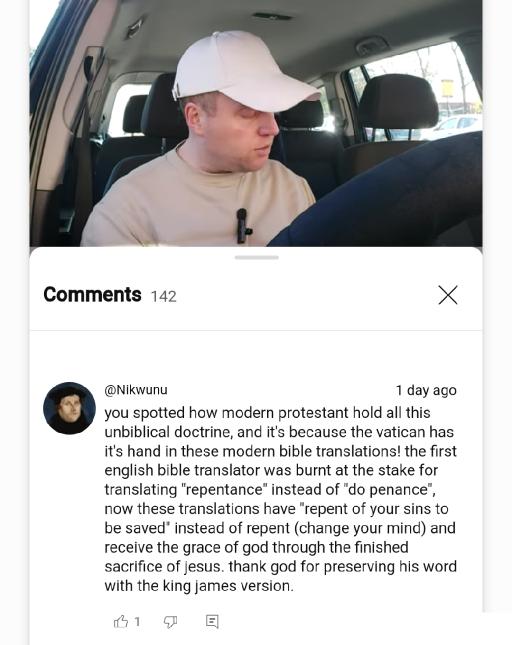Click the Comments header title
Screen dimensions: 512x645
(92, 295)
